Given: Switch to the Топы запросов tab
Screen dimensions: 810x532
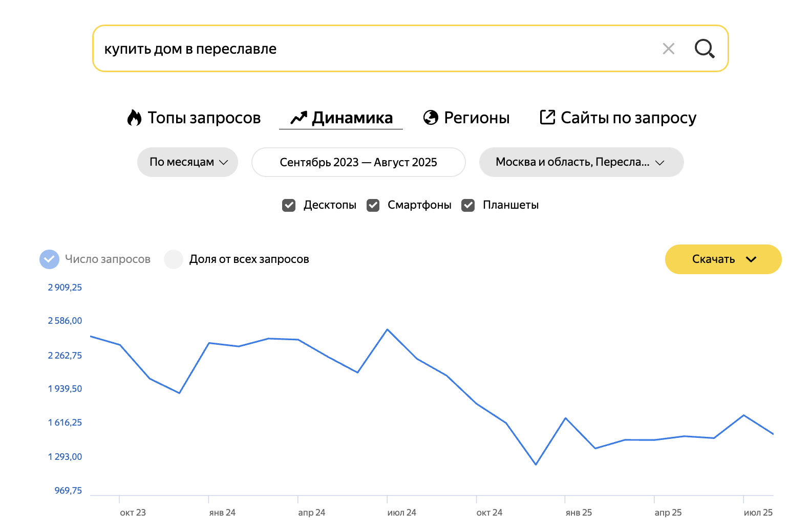Looking at the screenshot, I should pyautogui.click(x=204, y=118).
